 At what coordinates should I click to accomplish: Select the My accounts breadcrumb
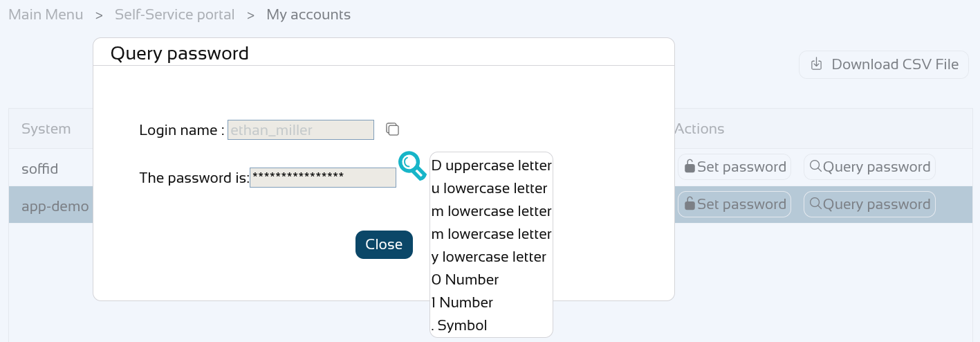click(308, 14)
